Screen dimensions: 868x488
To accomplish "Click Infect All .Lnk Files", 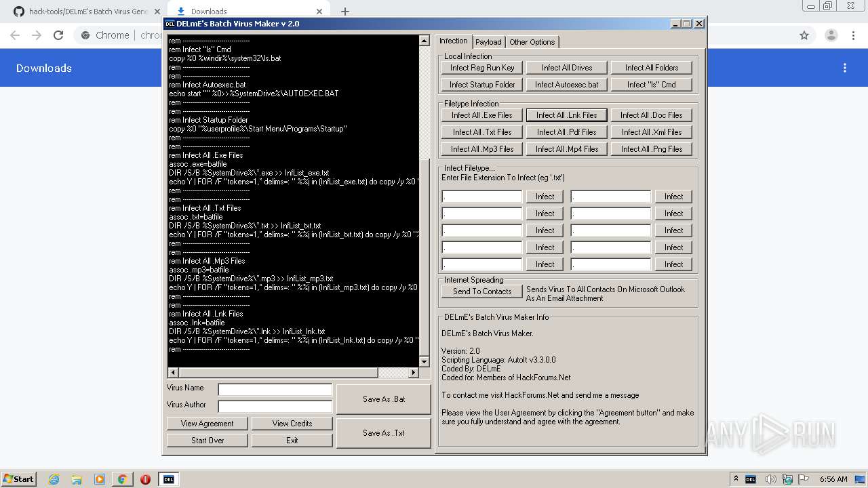I will pos(567,115).
